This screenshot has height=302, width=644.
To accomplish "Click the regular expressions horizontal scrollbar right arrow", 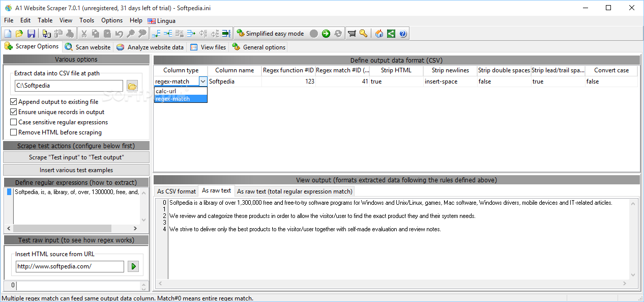I will (x=135, y=229).
